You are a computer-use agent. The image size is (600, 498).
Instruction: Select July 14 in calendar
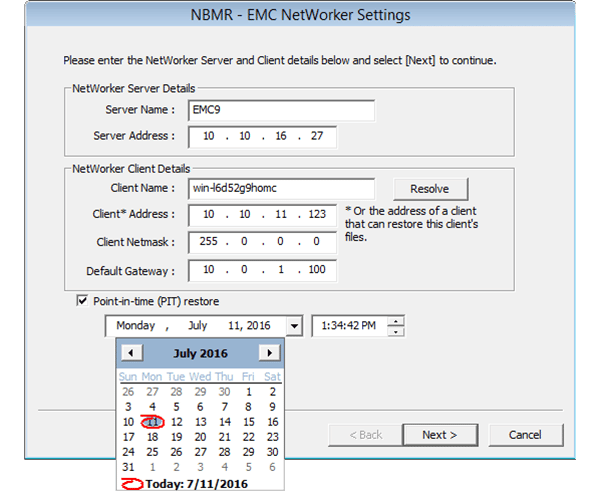point(225,422)
